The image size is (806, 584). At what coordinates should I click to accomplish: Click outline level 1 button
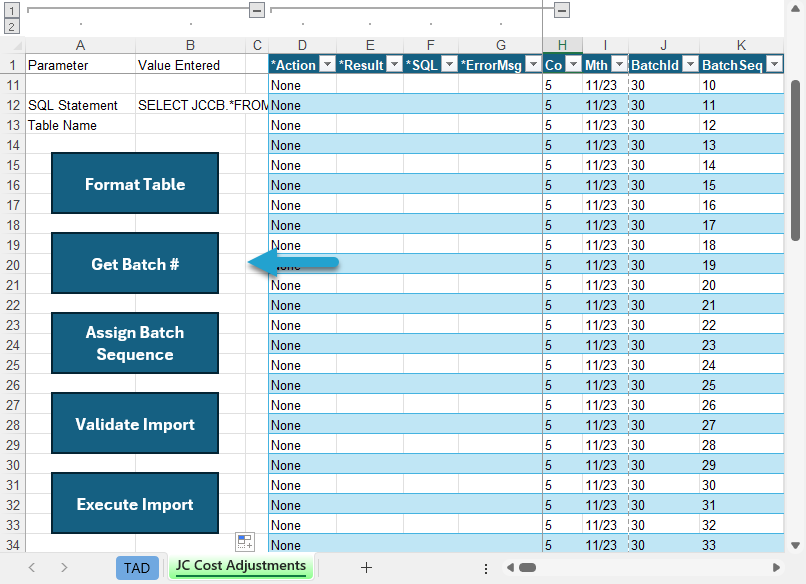(12, 10)
